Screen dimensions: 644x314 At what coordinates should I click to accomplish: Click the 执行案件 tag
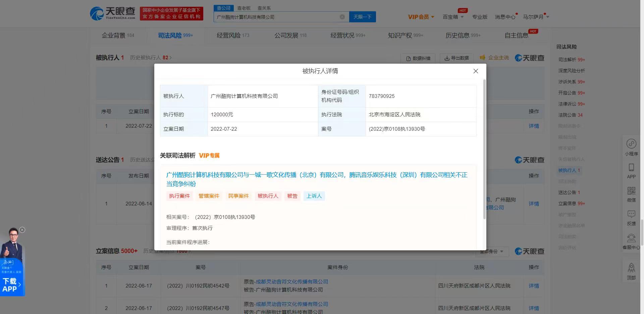click(179, 196)
